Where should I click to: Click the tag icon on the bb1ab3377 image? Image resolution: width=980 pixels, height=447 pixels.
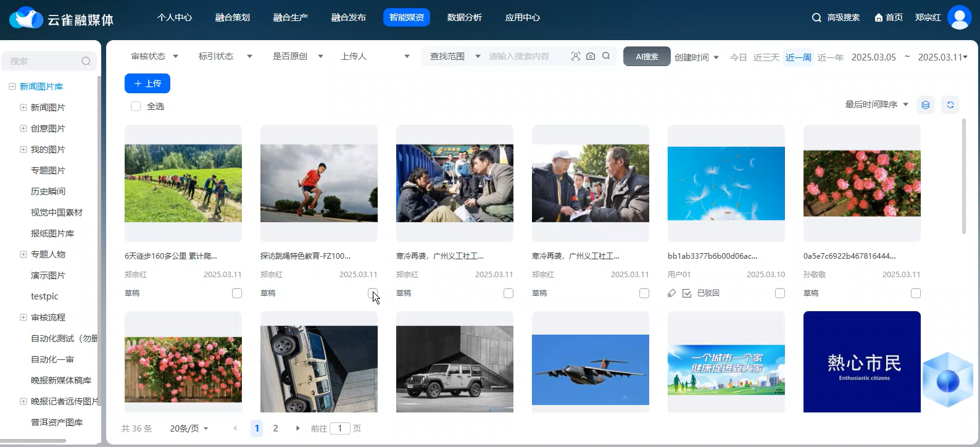coord(672,293)
